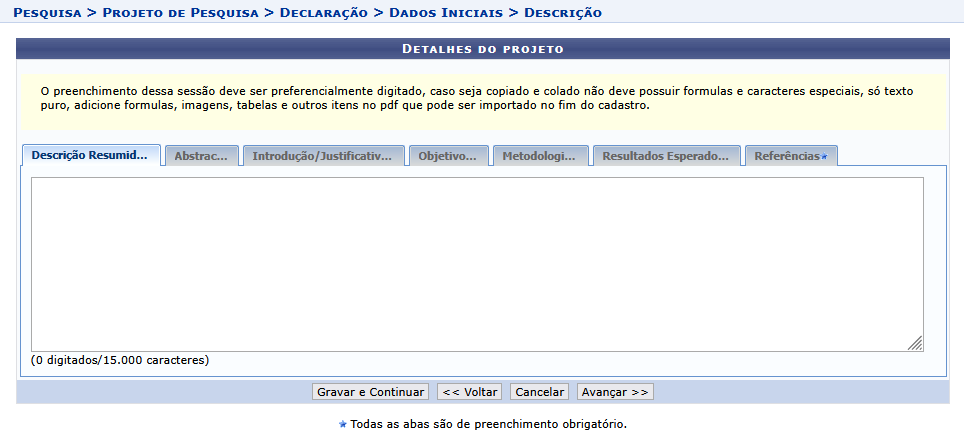Click the Detalhes do Projeto header bar
964x436 pixels.
[482, 48]
